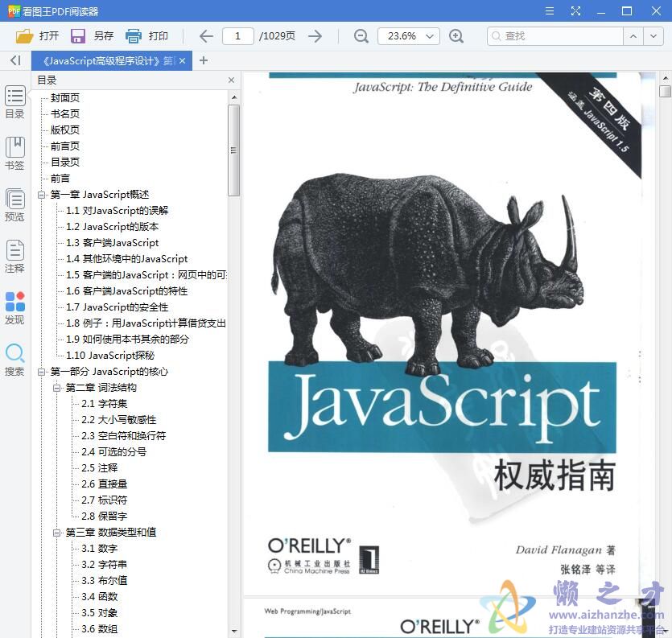Collapse the 第一章 JavaScript概述 tree node

tap(43, 194)
